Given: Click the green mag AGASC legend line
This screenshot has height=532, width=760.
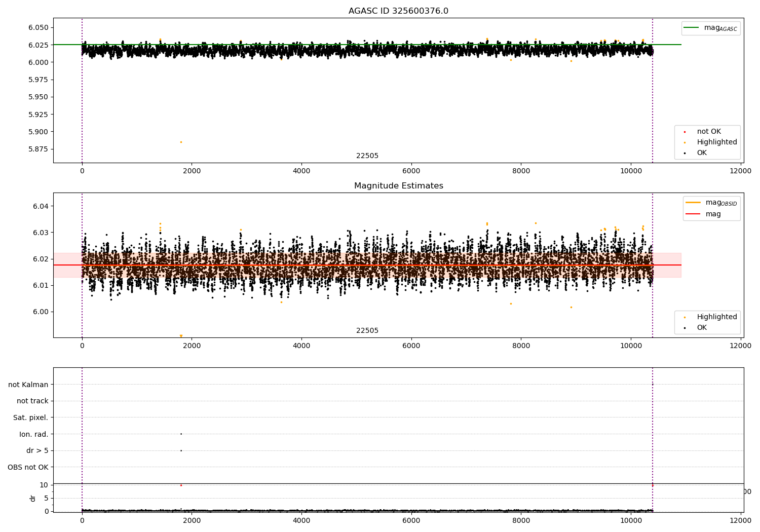Looking at the screenshot, I should [x=691, y=27].
